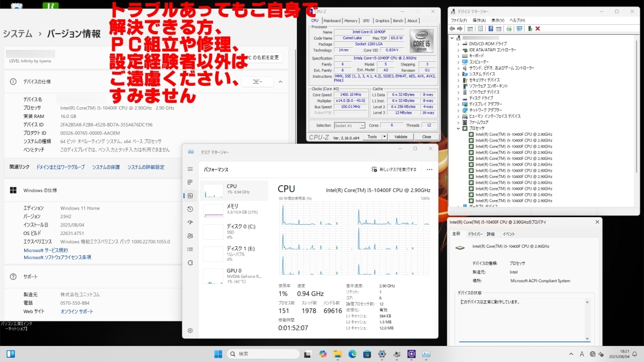The width and height of the screenshot is (644, 362).
Task: Open Task Manager icon on taskbar
Action: point(426,354)
